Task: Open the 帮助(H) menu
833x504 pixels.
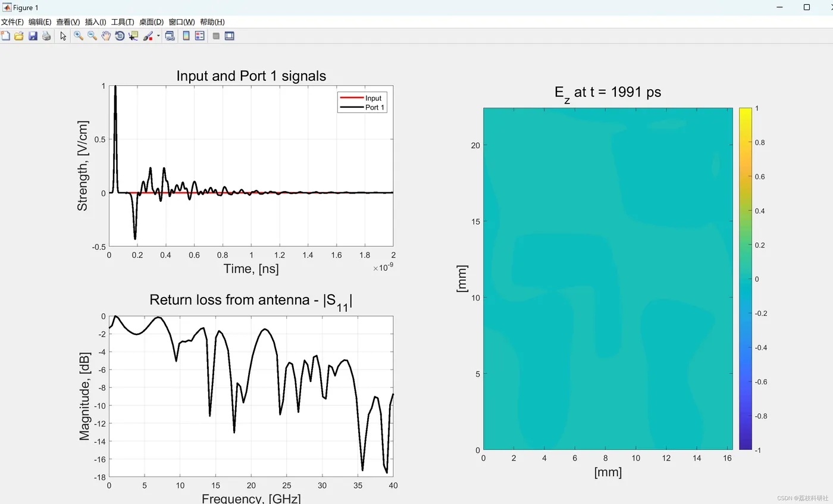Action: point(212,22)
